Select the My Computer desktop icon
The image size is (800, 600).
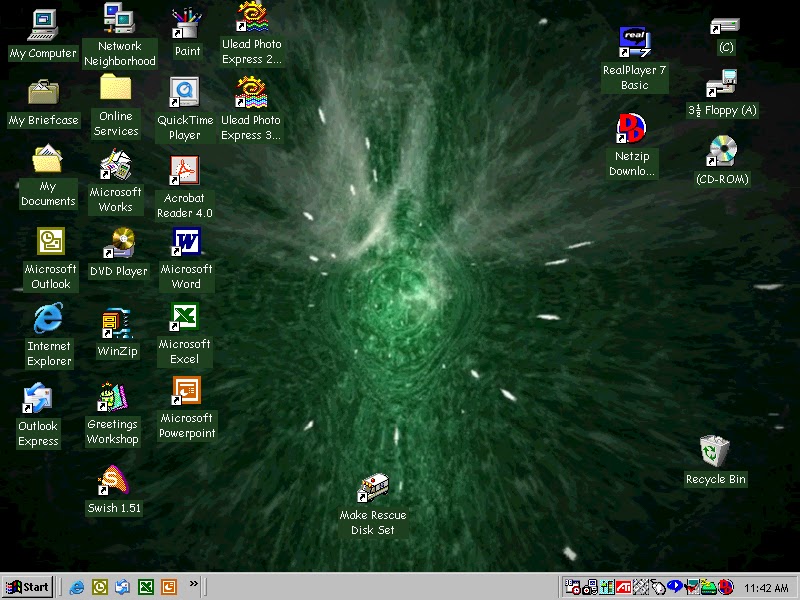point(43,34)
